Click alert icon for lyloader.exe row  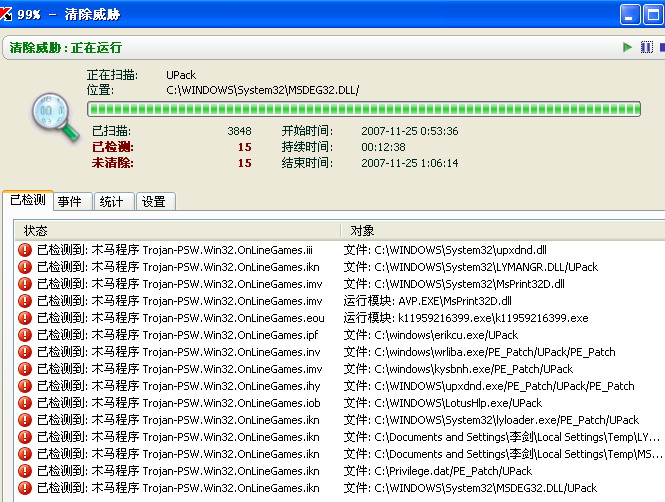pos(25,420)
